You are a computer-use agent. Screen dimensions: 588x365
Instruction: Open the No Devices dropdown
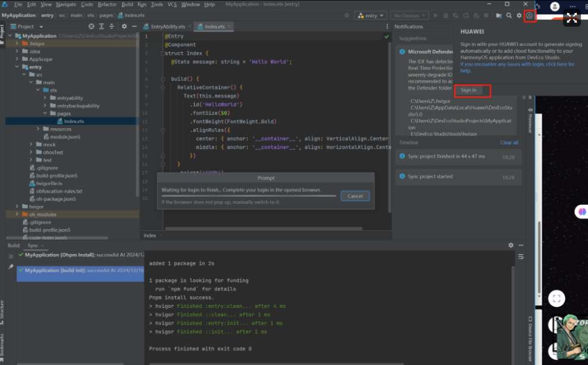click(x=409, y=16)
